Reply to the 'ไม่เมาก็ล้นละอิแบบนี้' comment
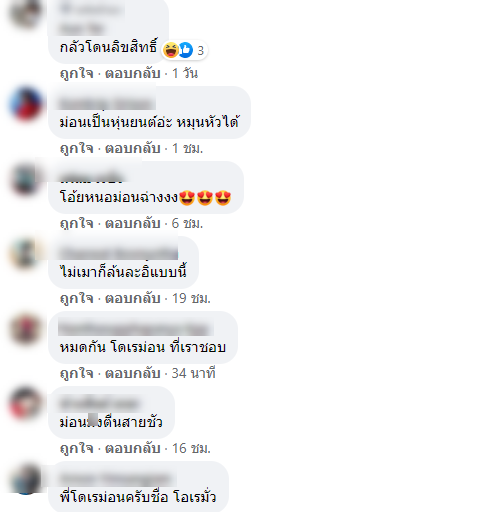The image size is (477, 512). click(133, 298)
